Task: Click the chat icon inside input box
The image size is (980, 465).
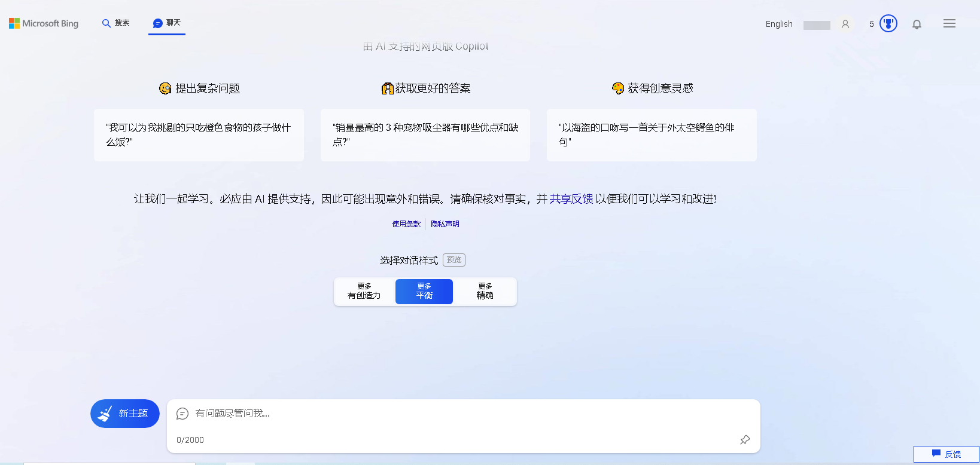Action: pyautogui.click(x=182, y=414)
